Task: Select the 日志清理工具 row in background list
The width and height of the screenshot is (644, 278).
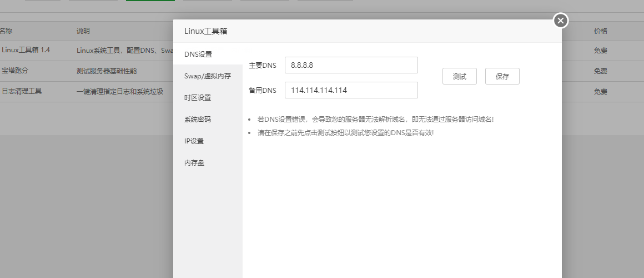Action: pos(22,91)
